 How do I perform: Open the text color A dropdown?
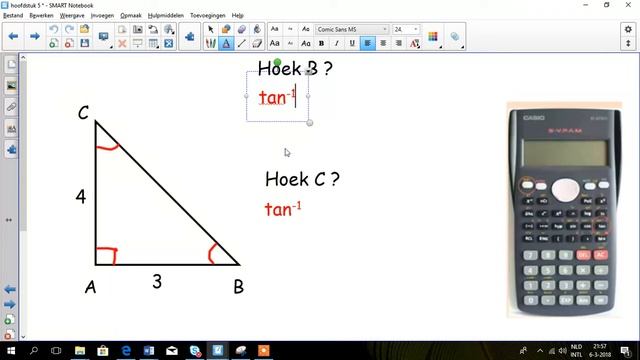[414, 43]
